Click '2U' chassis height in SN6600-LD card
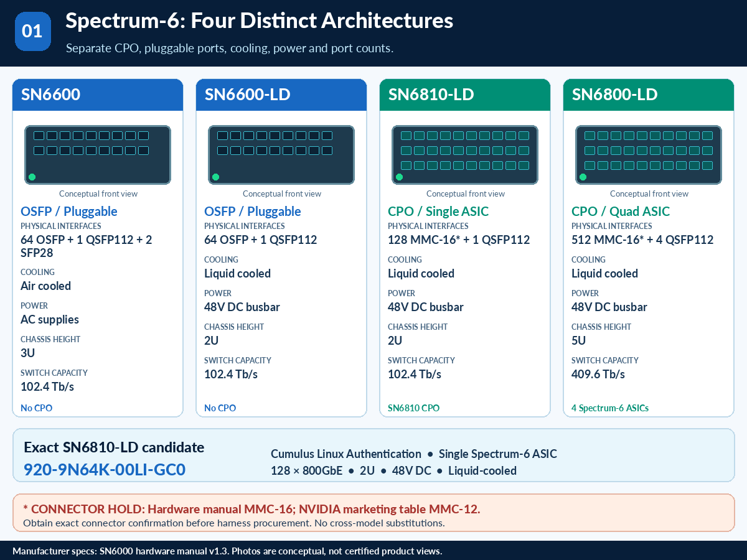This screenshot has height=560, width=747. tap(212, 341)
